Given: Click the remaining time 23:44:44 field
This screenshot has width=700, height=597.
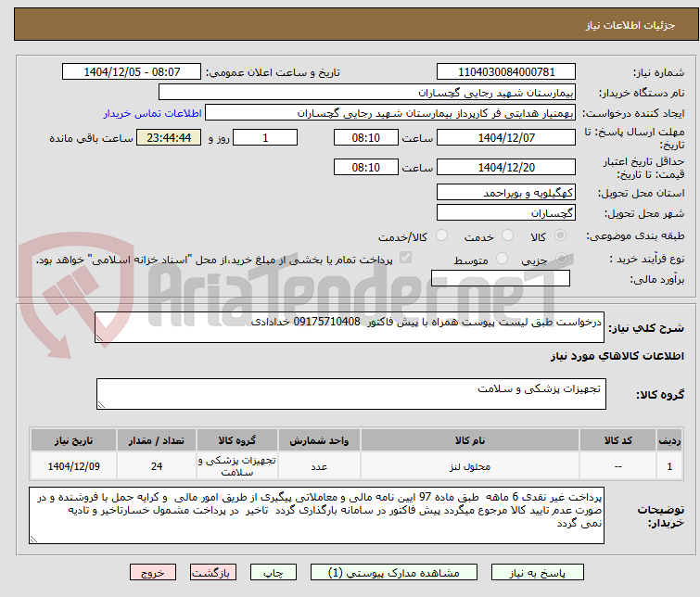Looking at the screenshot, I should point(169,137).
